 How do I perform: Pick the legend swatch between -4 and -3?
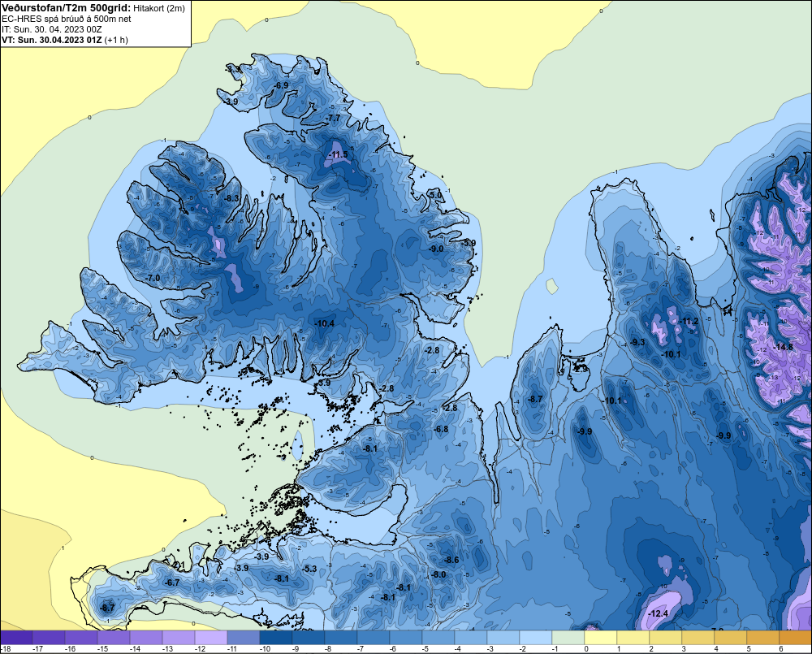471,638
